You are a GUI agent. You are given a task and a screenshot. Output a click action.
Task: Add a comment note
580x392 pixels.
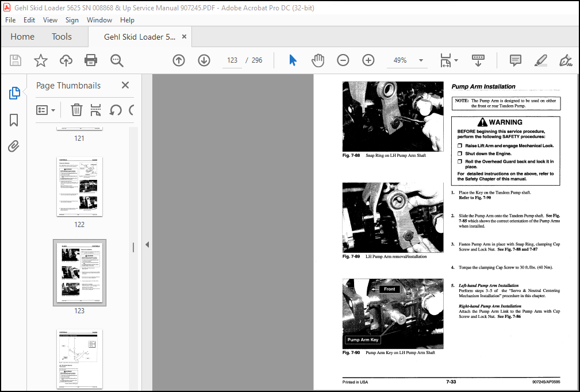515,60
